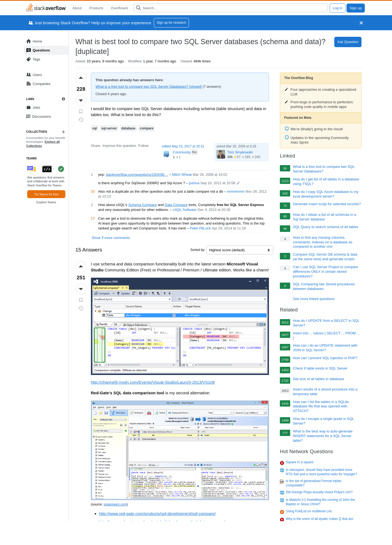Viewport: 392px width, 545px height.
Task: Expand 'Show 7 more comments'
Action: click(111, 238)
